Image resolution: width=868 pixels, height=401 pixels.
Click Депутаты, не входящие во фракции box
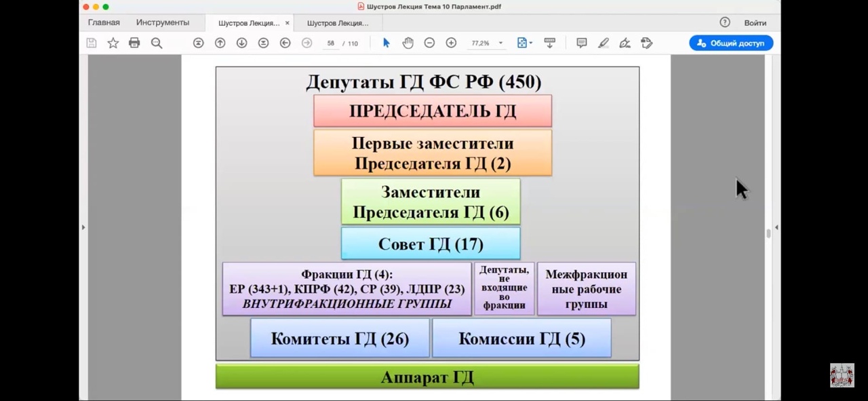tap(505, 288)
